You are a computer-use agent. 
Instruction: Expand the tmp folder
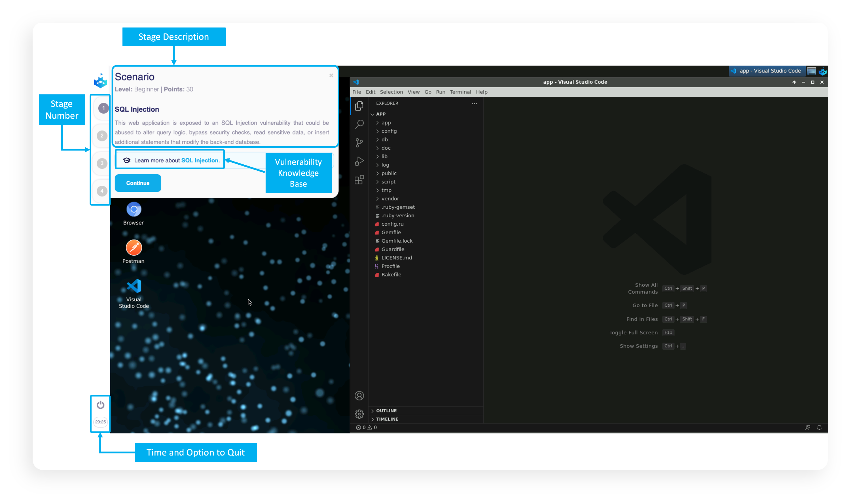point(426,190)
